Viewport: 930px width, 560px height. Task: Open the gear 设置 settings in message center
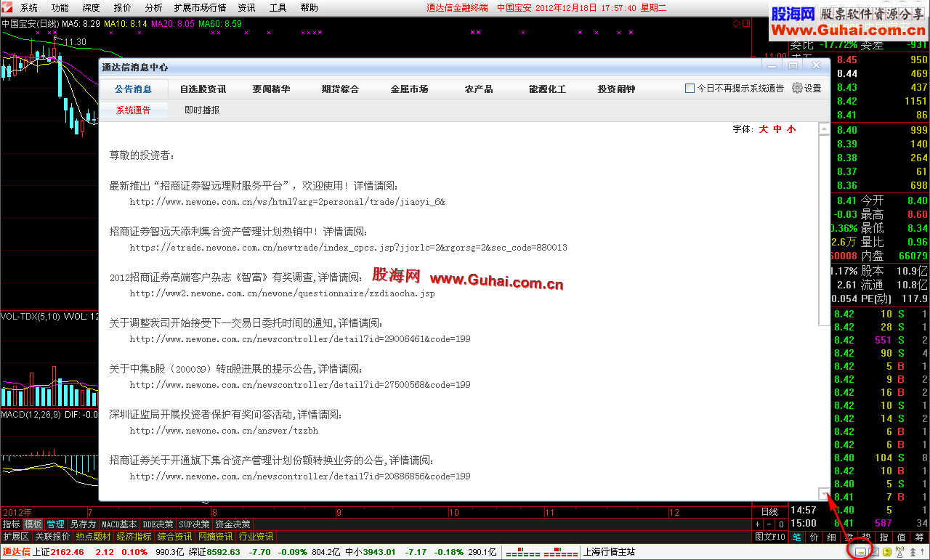click(806, 88)
